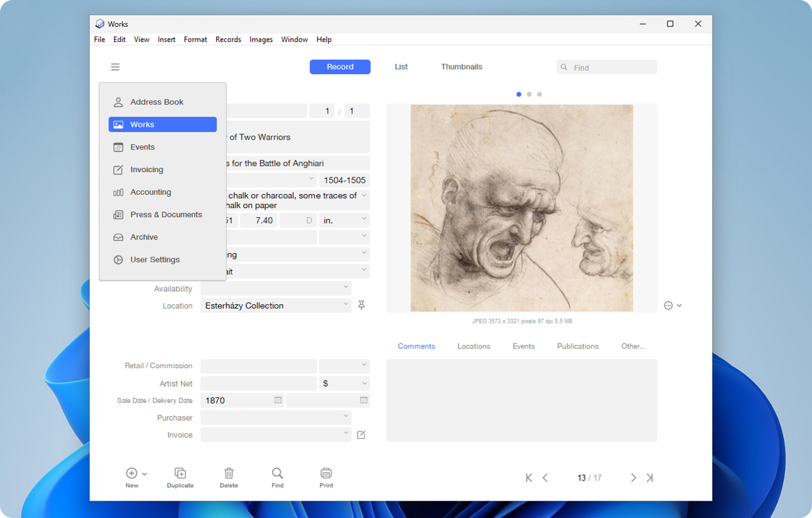The image size is (812, 518).
Task: Open the Artist Net currency $ dropdown
Action: tap(364, 383)
